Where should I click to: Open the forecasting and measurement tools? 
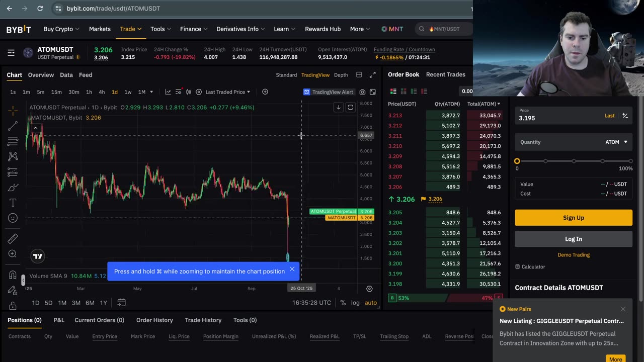13,172
